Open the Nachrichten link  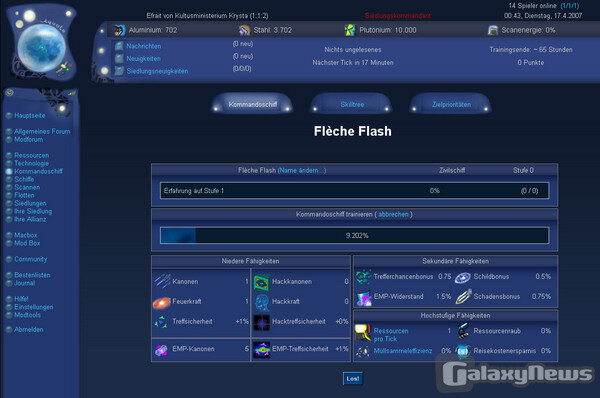143,46
